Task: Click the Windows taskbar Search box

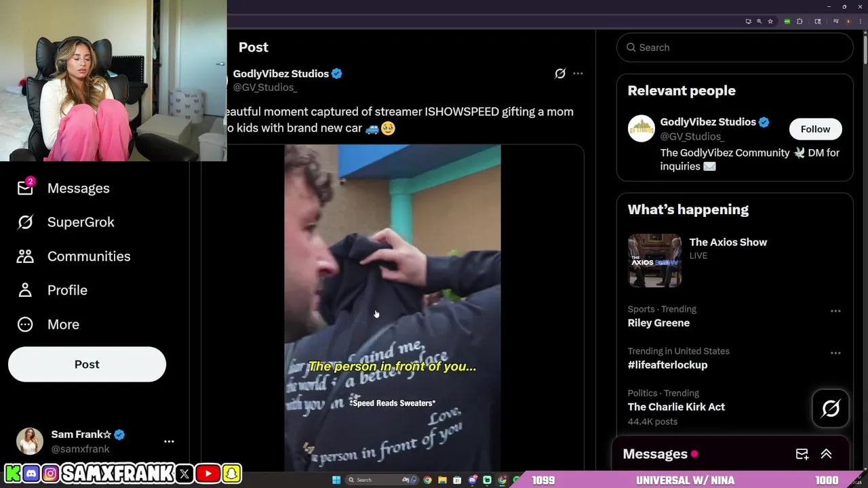Action: pos(382,480)
